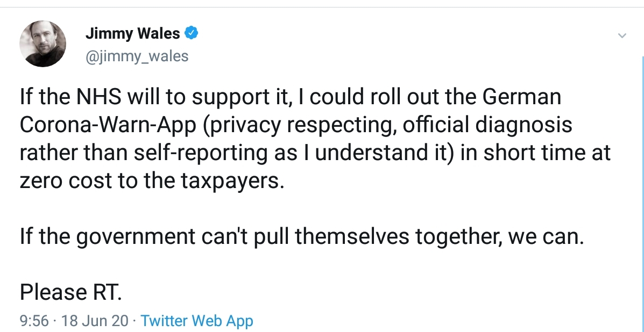This screenshot has height=332, width=644.
Task: Click the phrase "privacy respecting" in tweet
Action: [x=300, y=125]
